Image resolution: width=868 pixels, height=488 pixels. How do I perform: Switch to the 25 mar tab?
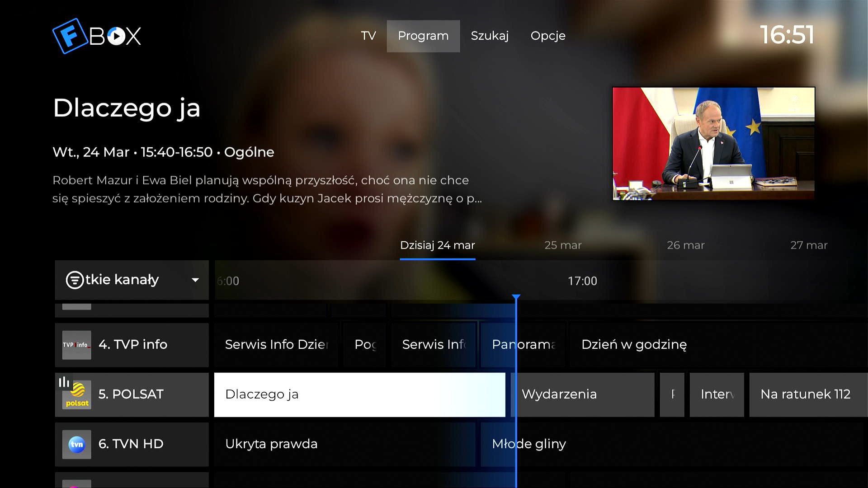tap(563, 245)
